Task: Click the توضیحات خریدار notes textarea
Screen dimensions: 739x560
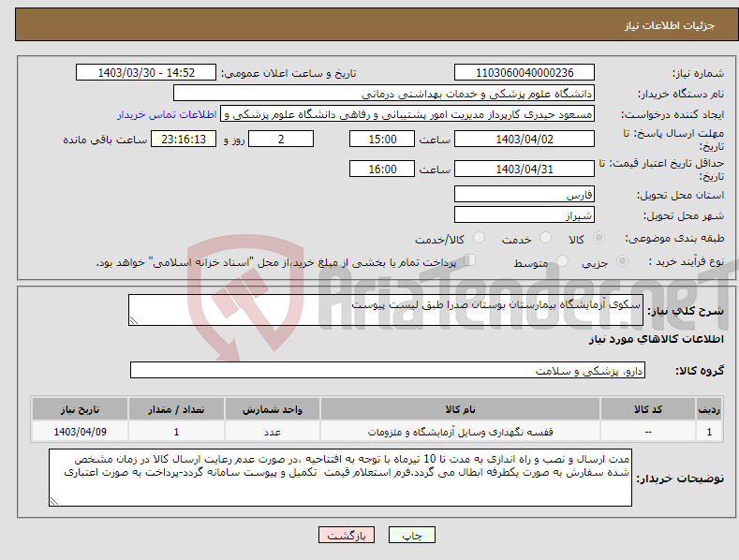Action: click(x=340, y=478)
